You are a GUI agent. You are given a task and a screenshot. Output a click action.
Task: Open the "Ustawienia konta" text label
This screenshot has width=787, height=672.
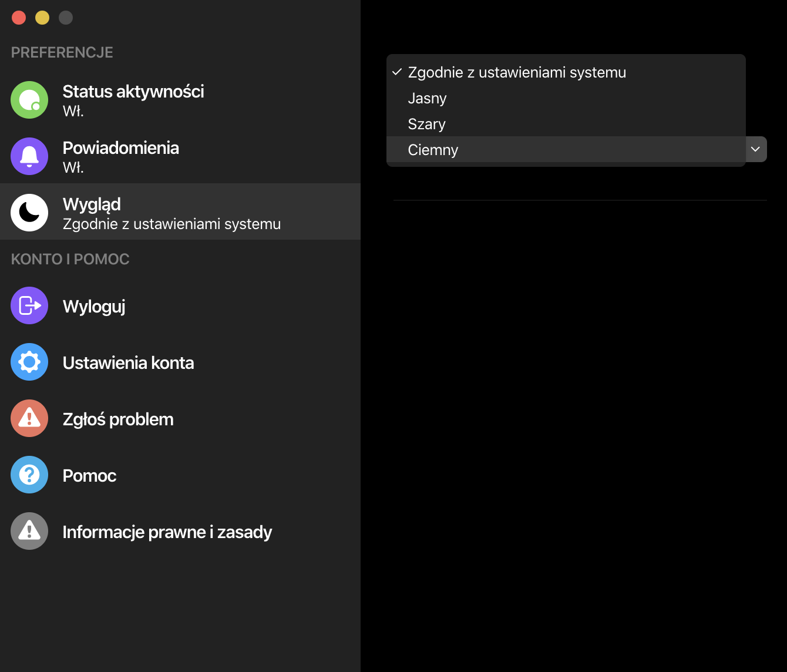point(129,363)
